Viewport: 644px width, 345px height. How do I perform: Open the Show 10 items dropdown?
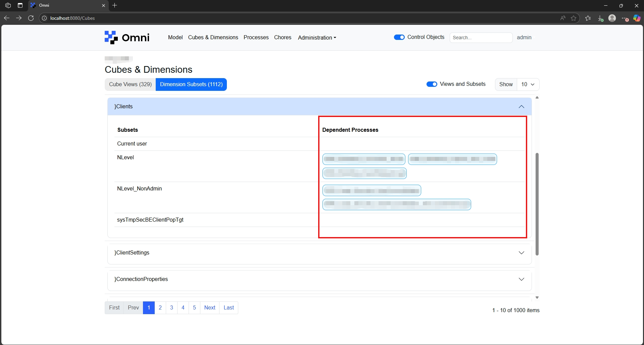(528, 84)
